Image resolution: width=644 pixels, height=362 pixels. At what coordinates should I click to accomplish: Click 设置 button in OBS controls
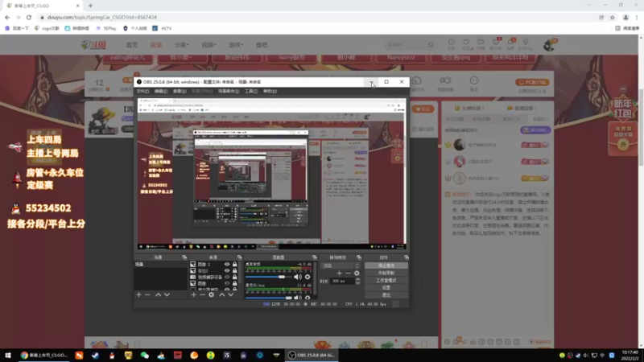point(386,288)
